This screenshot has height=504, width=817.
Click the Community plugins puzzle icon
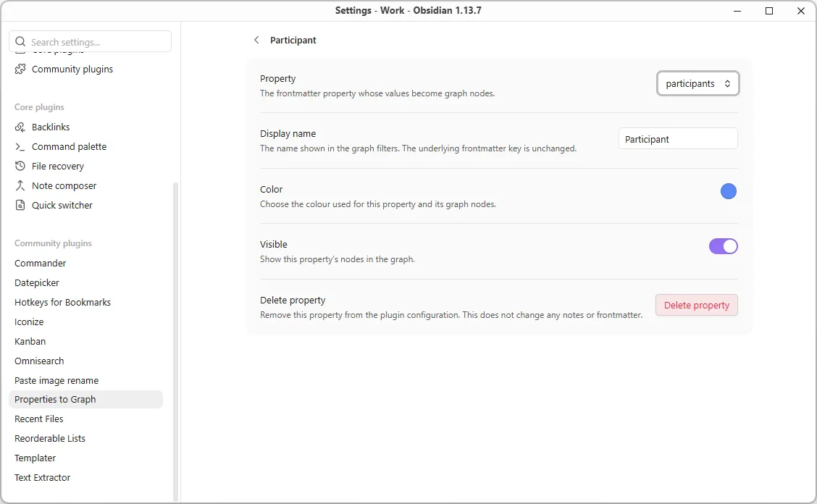point(20,69)
